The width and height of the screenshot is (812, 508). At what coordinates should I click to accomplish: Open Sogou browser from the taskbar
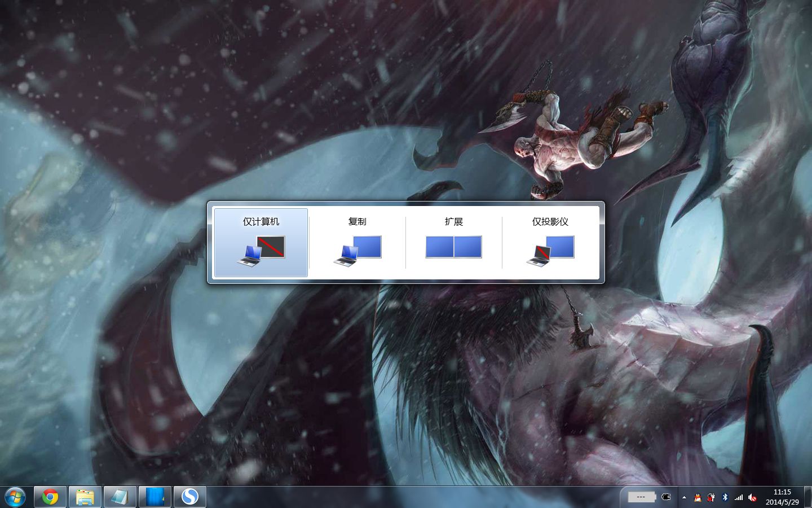click(190, 497)
